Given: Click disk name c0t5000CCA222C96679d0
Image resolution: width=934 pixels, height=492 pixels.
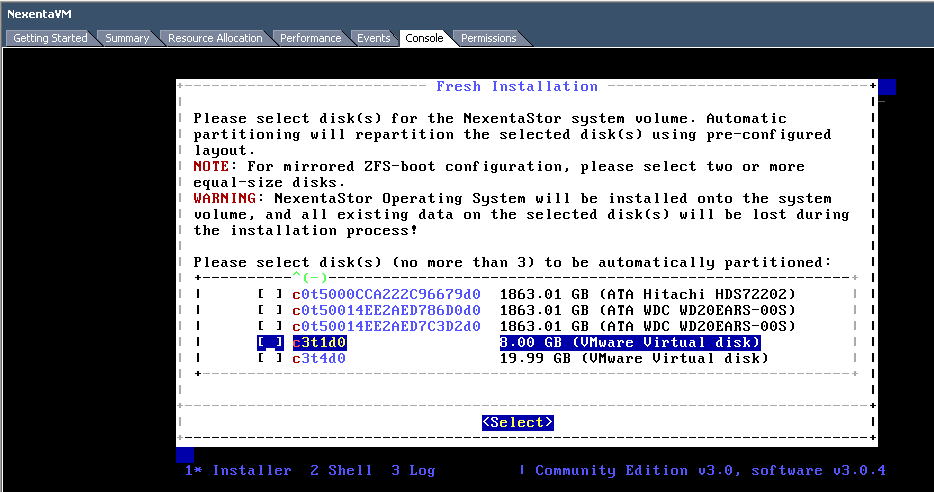Looking at the screenshot, I should tap(386, 294).
